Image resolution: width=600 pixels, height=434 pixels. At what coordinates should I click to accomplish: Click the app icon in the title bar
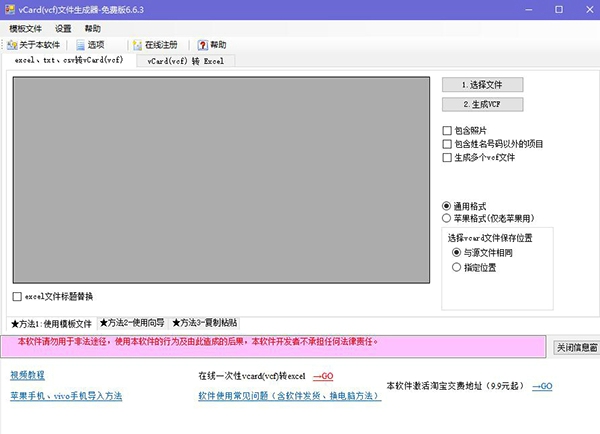click(x=9, y=9)
